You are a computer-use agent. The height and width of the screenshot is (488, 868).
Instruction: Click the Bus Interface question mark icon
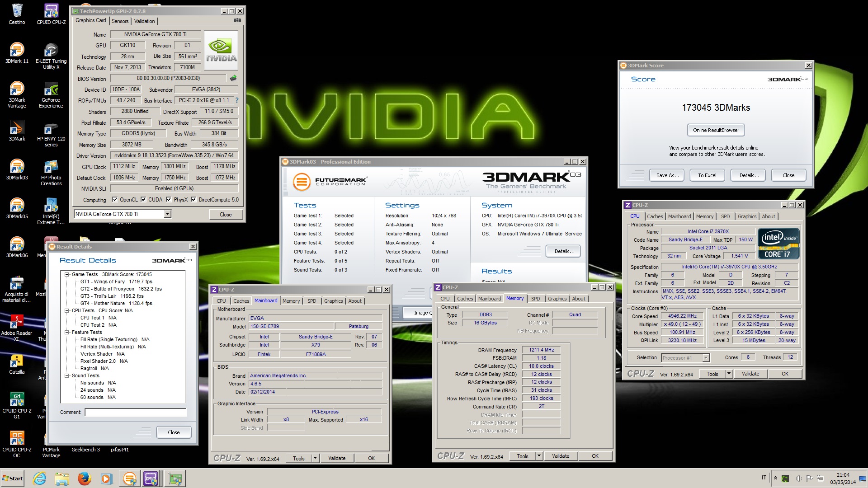236,100
